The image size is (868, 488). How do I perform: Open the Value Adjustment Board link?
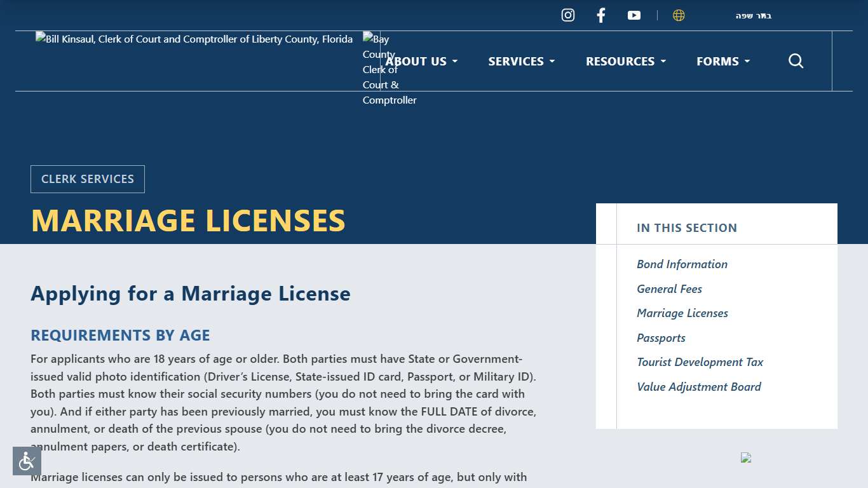[698, 387]
